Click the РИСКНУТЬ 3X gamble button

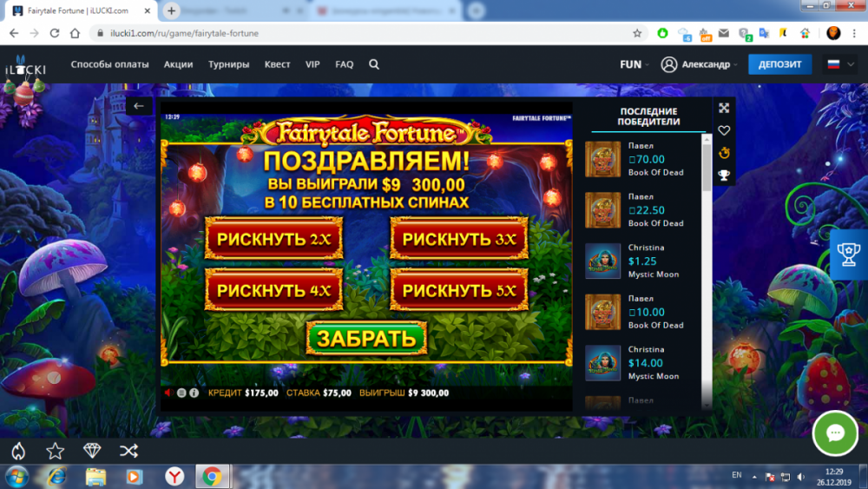(459, 239)
